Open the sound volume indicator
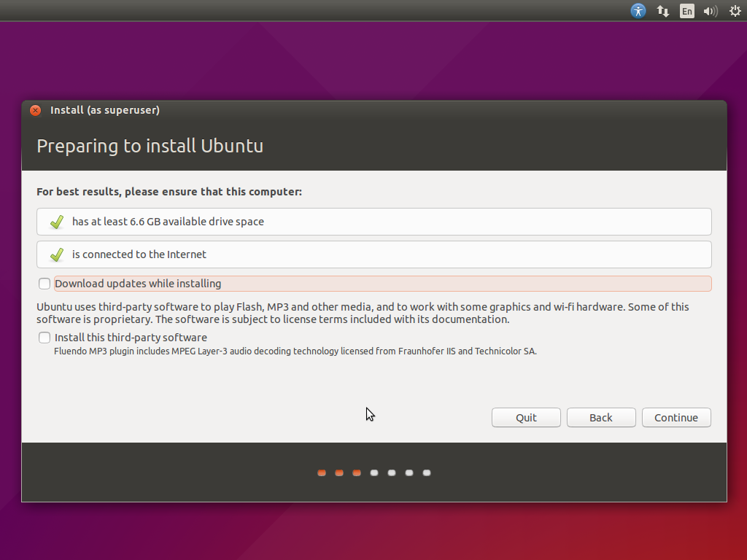Screen dimensions: 747x560 pos(710,11)
